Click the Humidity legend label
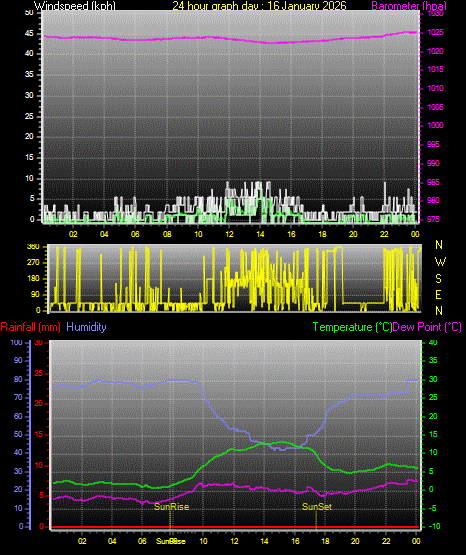This screenshot has height=555, width=466. pos(86,327)
